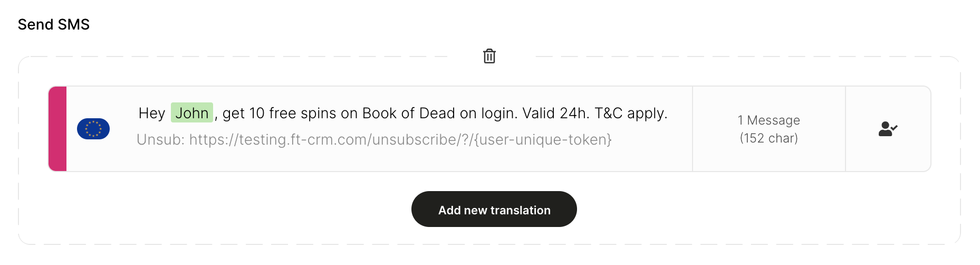Open the user-check preview icon
Screen dimensions: 980x265
[888, 129]
